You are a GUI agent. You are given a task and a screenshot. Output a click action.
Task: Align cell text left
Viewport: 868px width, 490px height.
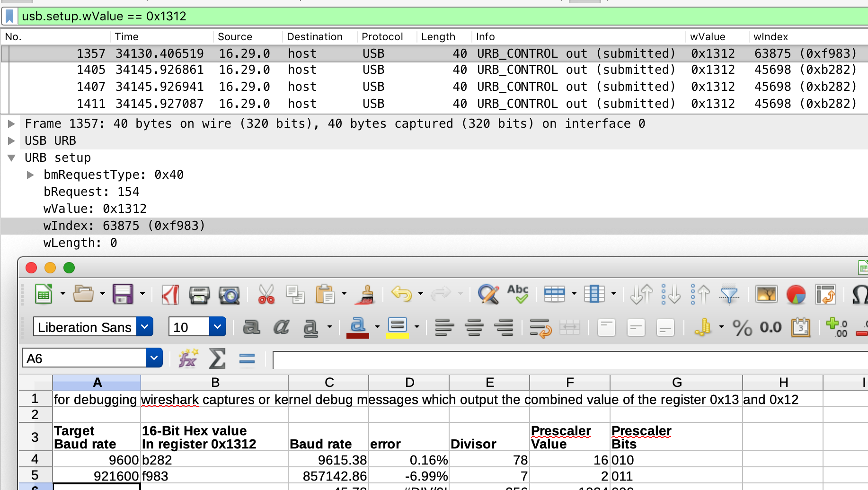(x=444, y=327)
